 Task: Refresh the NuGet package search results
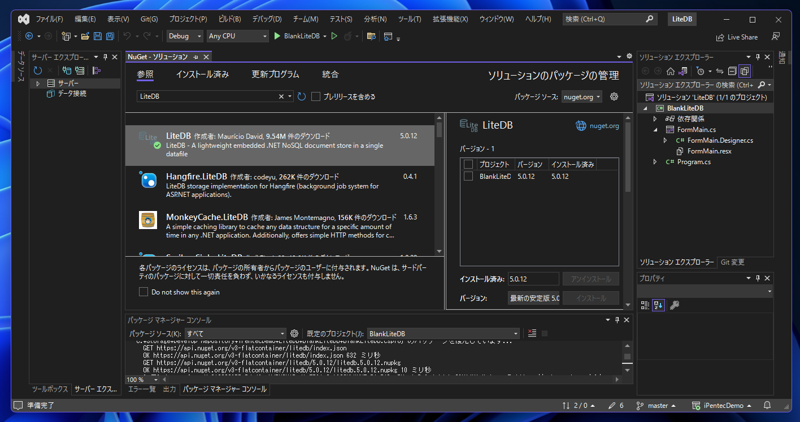(x=302, y=96)
